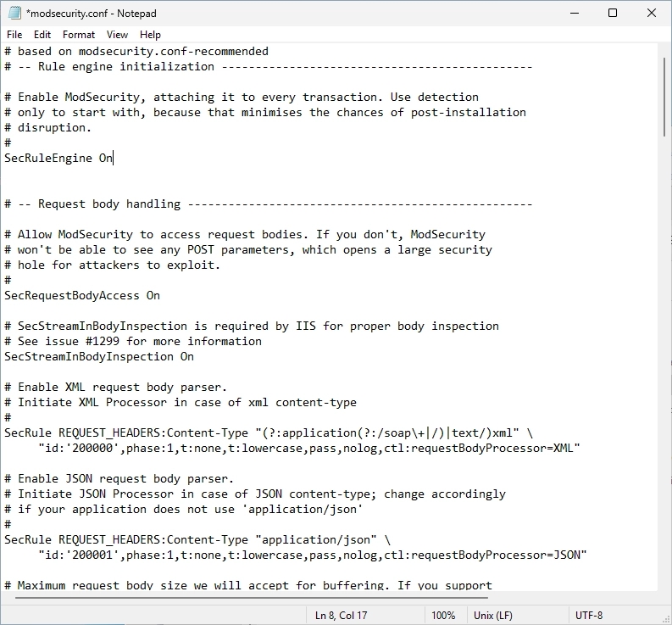
Task: Open the Edit menu
Action: point(42,35)
